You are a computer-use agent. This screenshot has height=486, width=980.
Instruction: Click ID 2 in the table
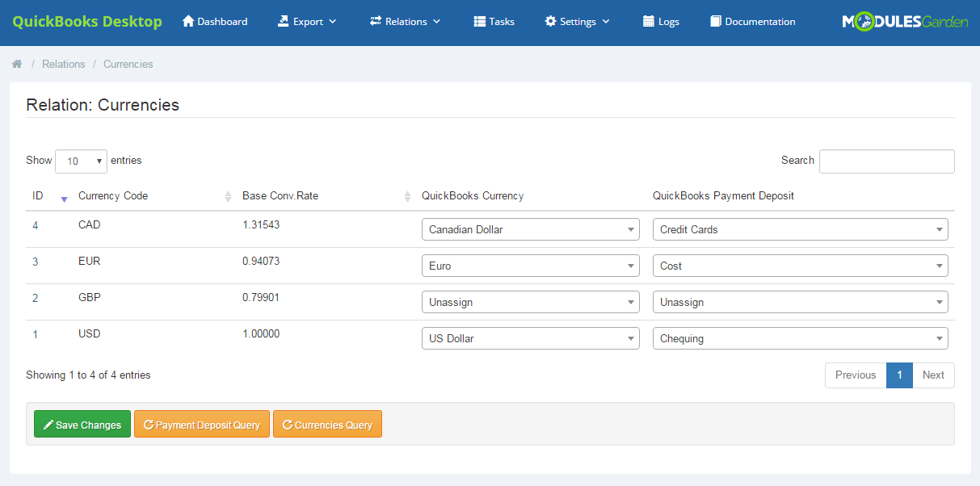(36, 298)
